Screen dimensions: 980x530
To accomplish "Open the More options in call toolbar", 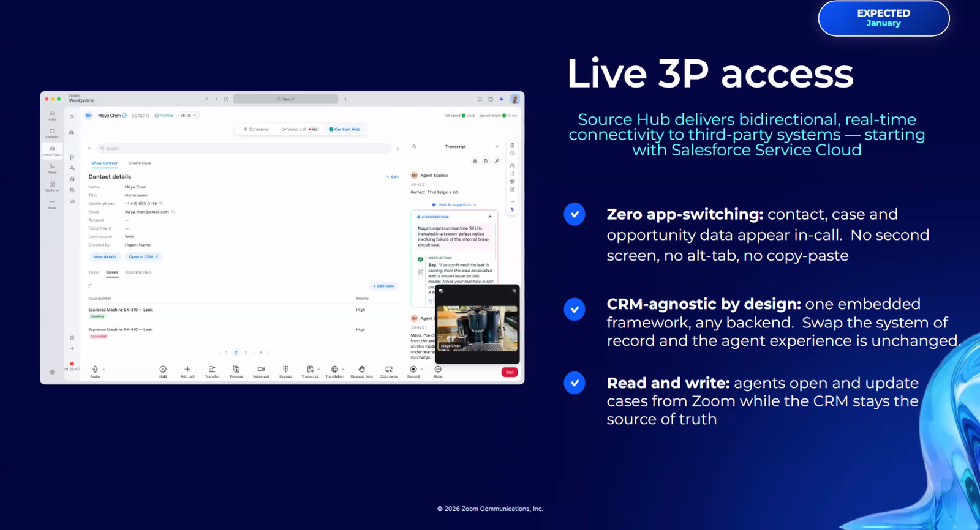I will [x=438, y=371].
